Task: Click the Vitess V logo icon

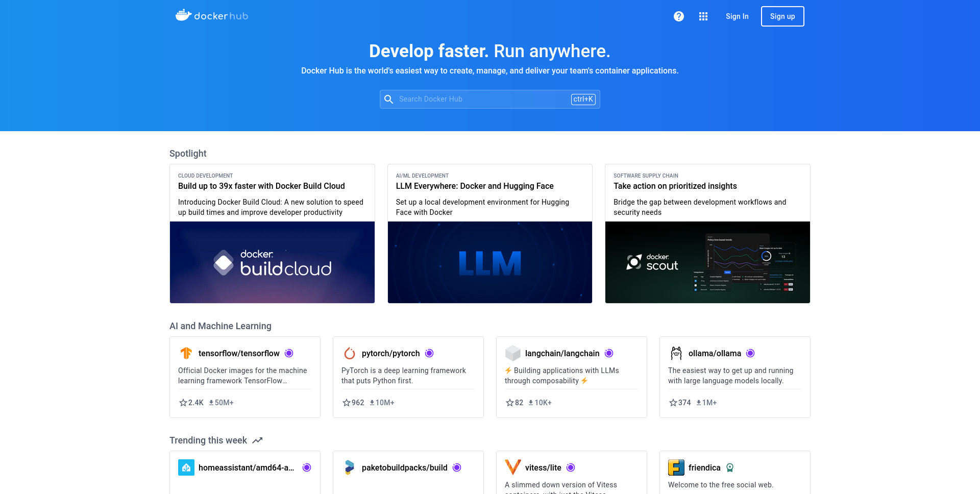Action: click(513, 467)
